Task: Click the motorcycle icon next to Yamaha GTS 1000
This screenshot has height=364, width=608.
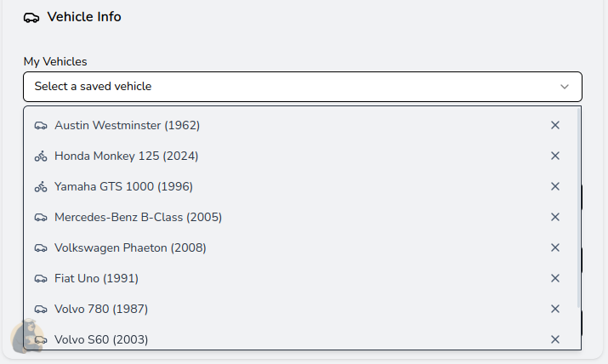Action: [x=41, y=186]
